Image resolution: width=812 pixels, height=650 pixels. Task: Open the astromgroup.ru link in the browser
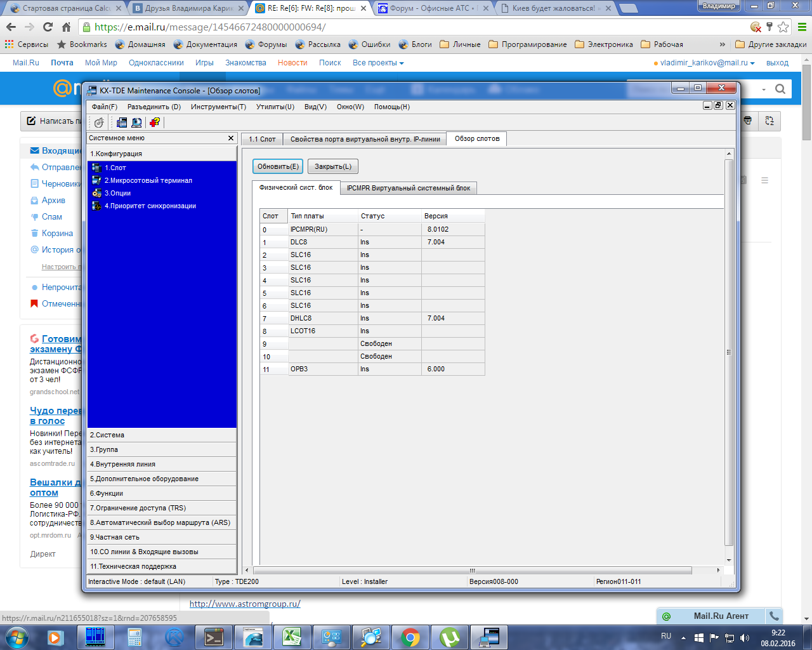tap(245, 604)
